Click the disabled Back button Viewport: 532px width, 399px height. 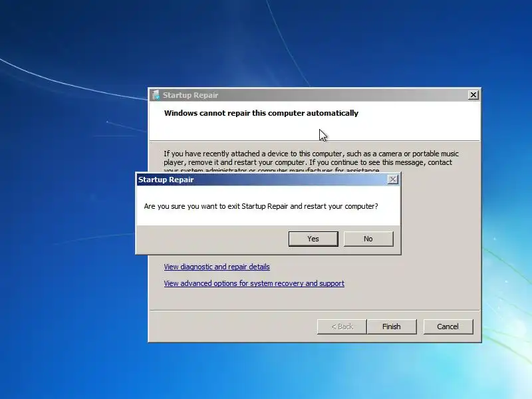[x=342, y=327]
